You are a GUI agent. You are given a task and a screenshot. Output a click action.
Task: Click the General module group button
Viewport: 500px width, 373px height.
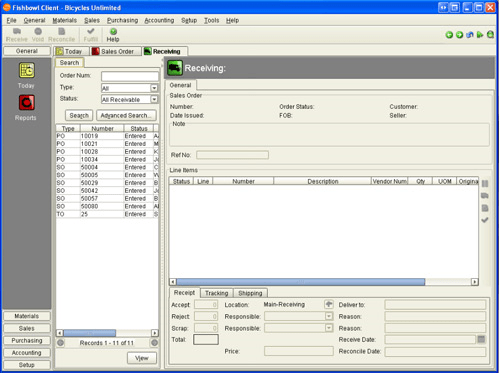point(27,51)
